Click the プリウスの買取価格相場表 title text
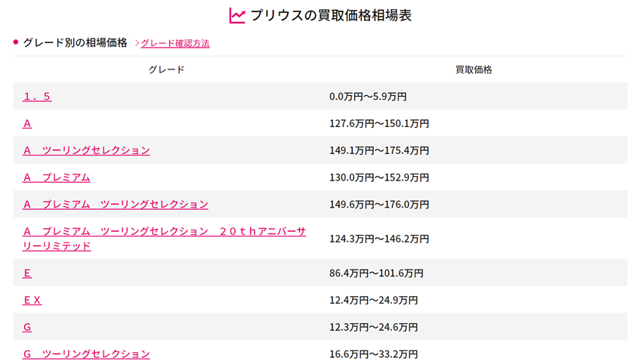Screen dimensions: 642x364 pos(331,15)
